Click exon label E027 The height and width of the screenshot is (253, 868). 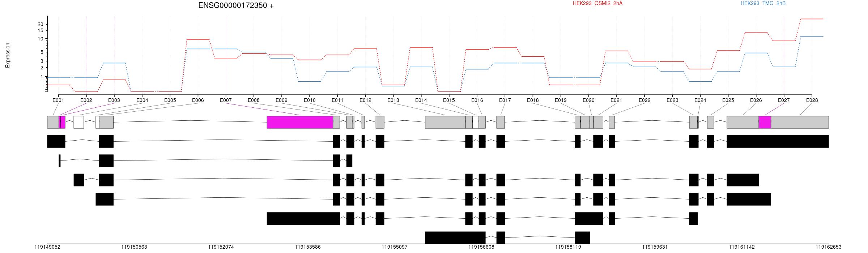coord(784,100)
